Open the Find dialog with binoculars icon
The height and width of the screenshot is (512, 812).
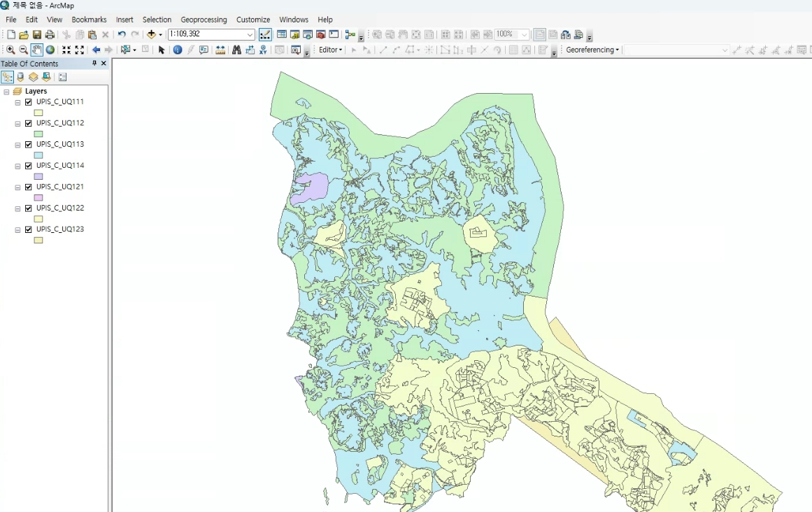tap(236, 50)
